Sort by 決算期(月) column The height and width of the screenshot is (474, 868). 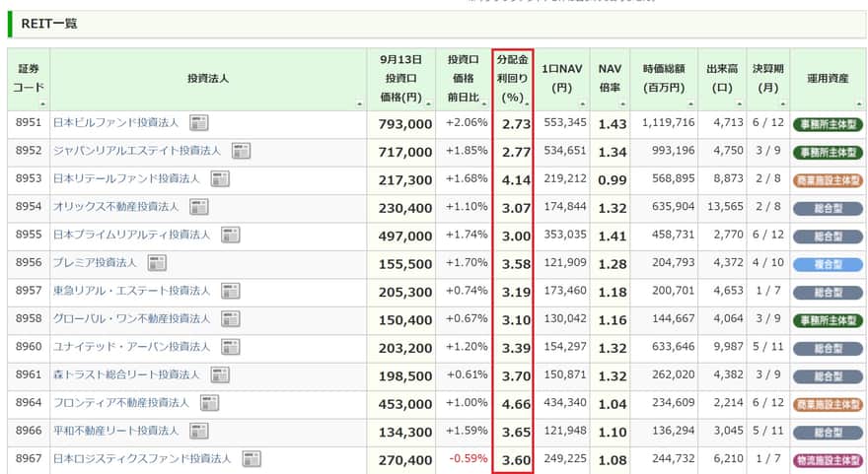point(783,104)
